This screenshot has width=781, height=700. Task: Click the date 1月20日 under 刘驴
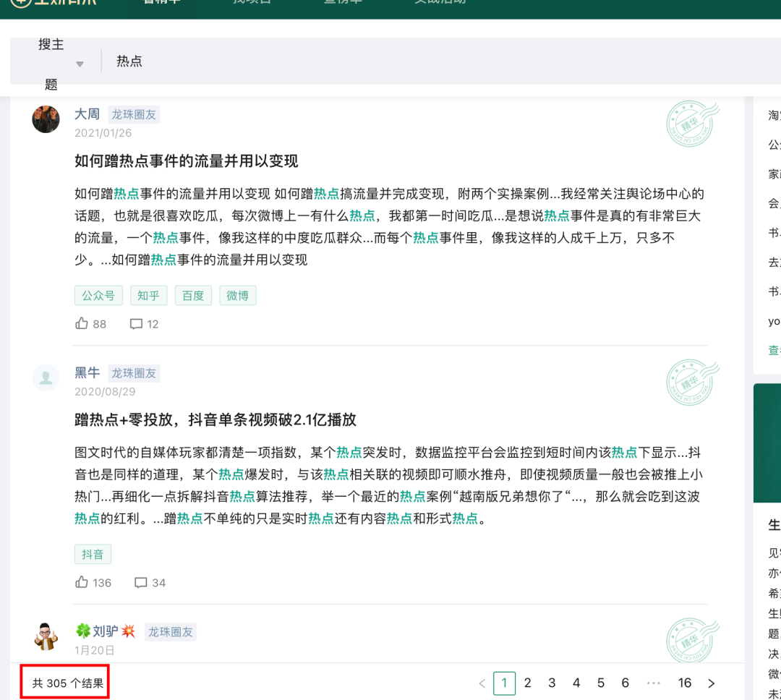(x=95, y=650)
